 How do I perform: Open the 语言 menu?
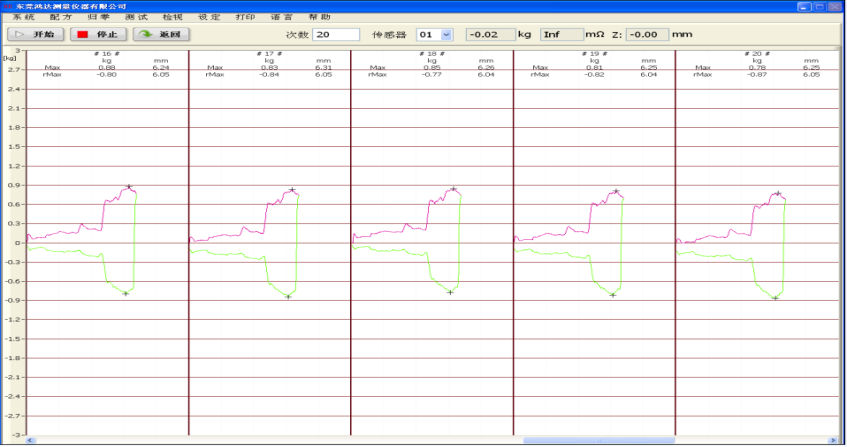click(x=282, y=17)
